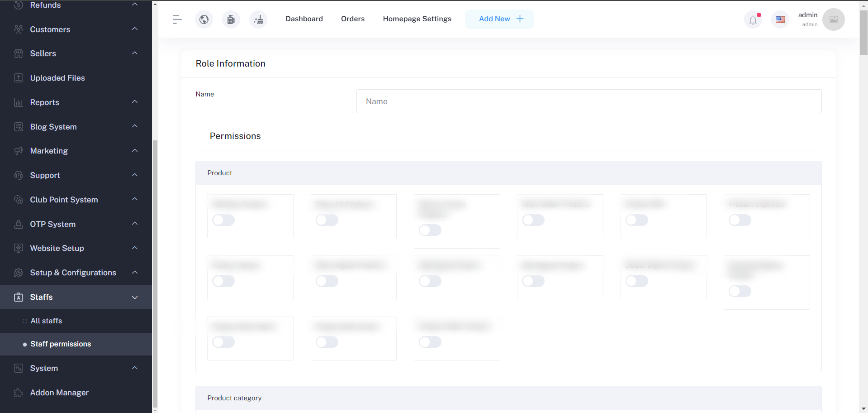Open the All staffs link

tap(46, 321)
